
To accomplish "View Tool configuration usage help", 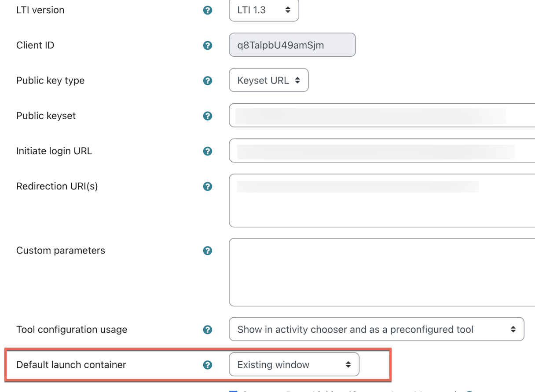I will coord(207,329).
